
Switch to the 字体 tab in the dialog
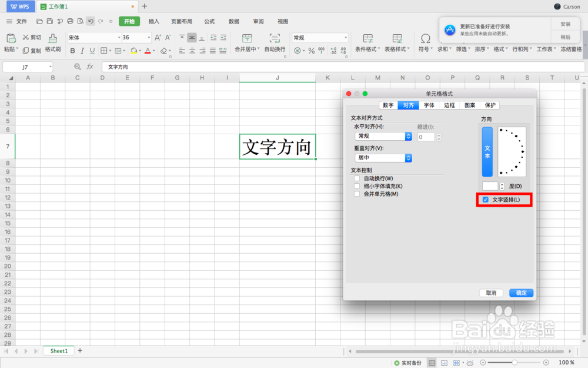click(429, 105)
